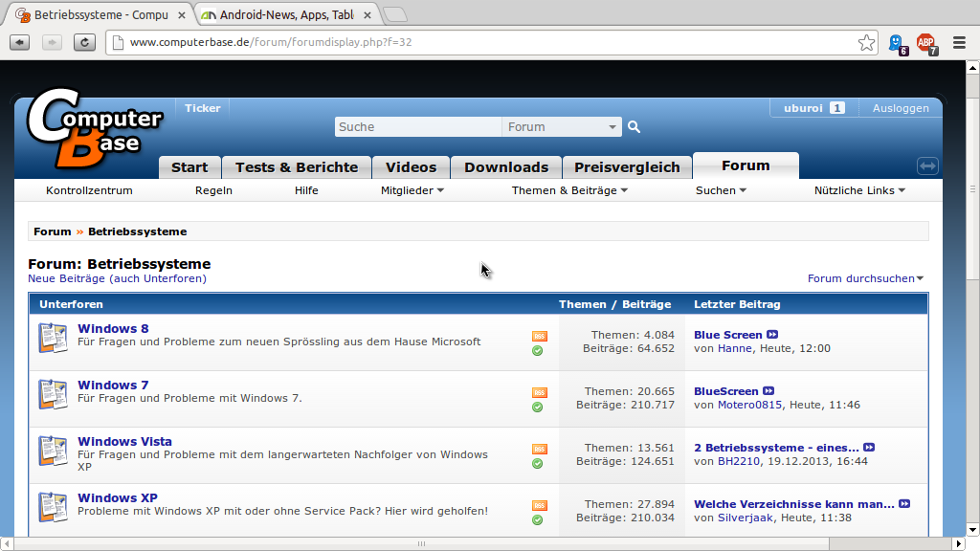The image size is (980, 551).
Task: Select the Forum tab
Action: [x=746, y=165]
